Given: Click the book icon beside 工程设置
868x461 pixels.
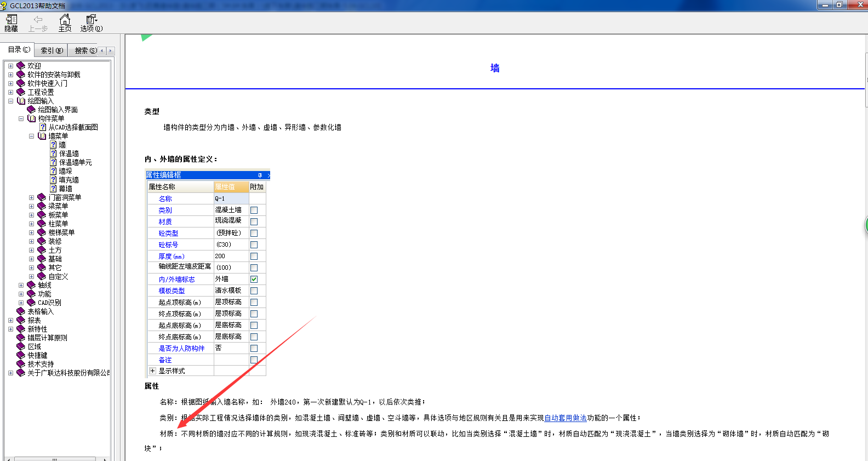Looking at the screenshot, I should tap(21, 92).
